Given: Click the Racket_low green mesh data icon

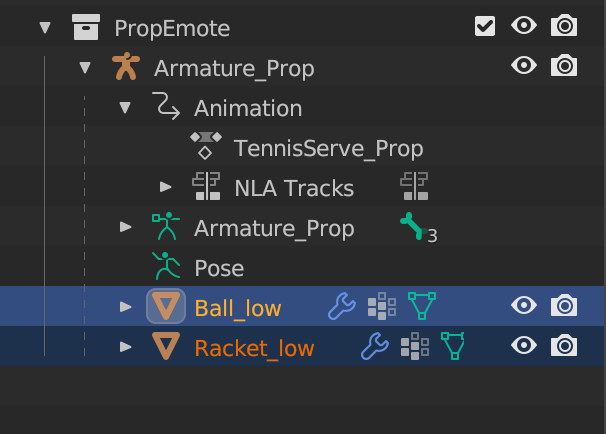Looking at the screenshot, I should (x=454, y=347).
